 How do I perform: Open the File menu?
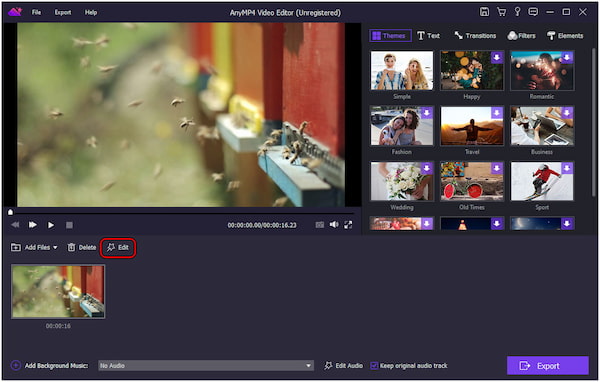point(36,12)
